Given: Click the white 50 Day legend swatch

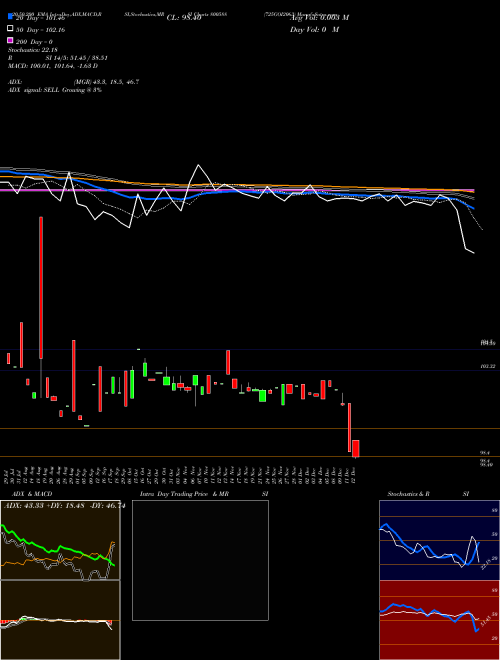Looking at the screenshot, I should tap(10, 29).
